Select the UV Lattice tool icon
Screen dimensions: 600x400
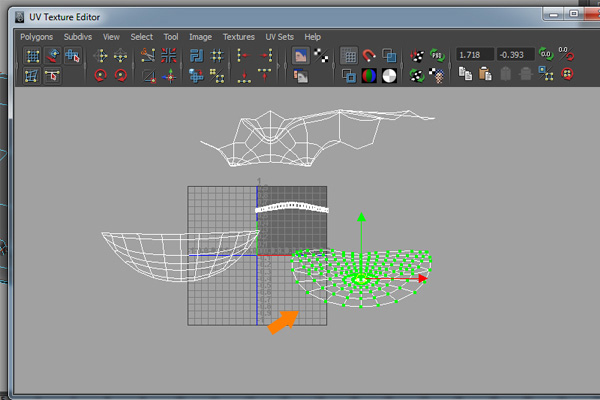31,56
